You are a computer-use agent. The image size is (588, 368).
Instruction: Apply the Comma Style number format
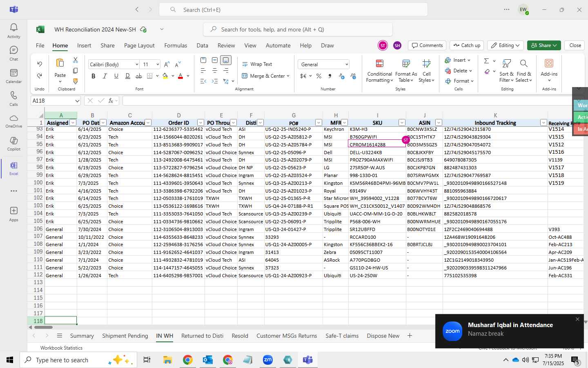pos(330,76)
